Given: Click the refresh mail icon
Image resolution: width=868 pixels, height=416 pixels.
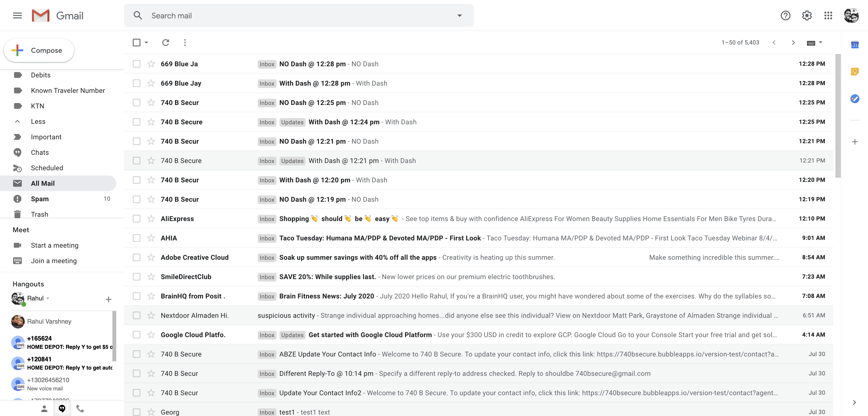Looking at the screenshot, I should (x=165, y=42).
